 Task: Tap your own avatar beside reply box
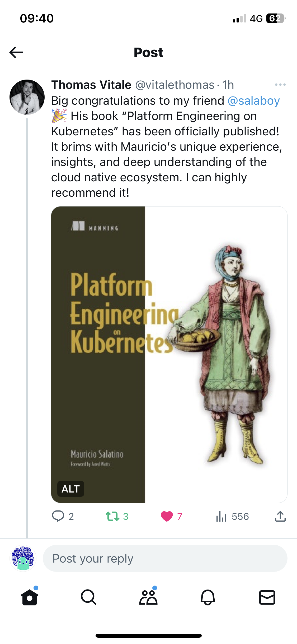[x=23, y=558]
